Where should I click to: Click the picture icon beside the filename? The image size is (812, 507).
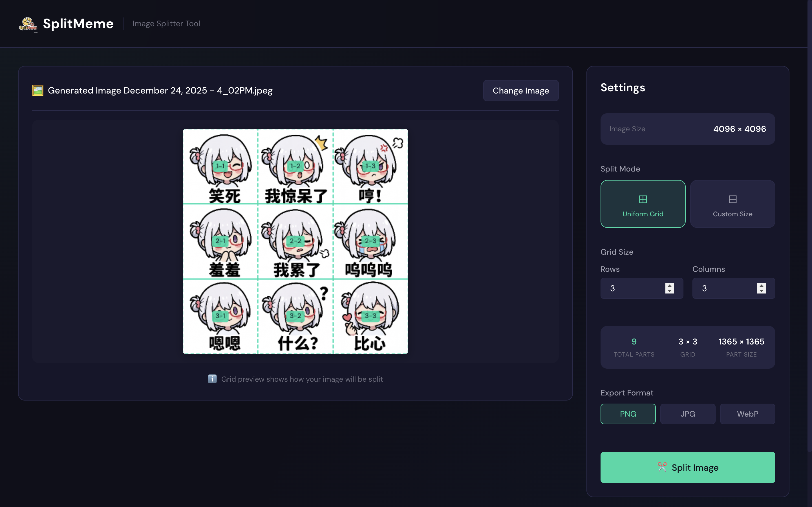point(37,90)
